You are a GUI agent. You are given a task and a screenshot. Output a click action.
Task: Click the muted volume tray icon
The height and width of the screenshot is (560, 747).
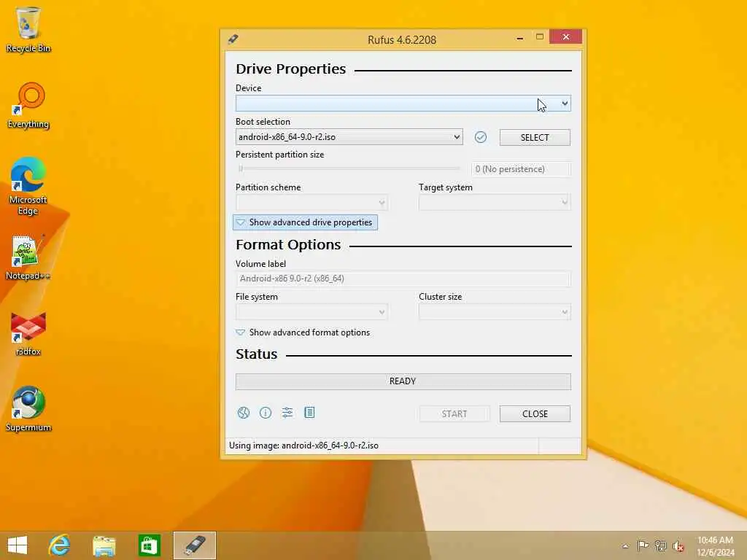pyautogui.click(x=678, y=546)
